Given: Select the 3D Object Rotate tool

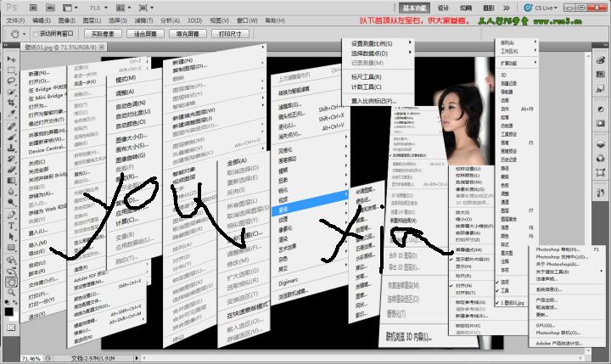Looking at the screenshot, I should point(11,260).
